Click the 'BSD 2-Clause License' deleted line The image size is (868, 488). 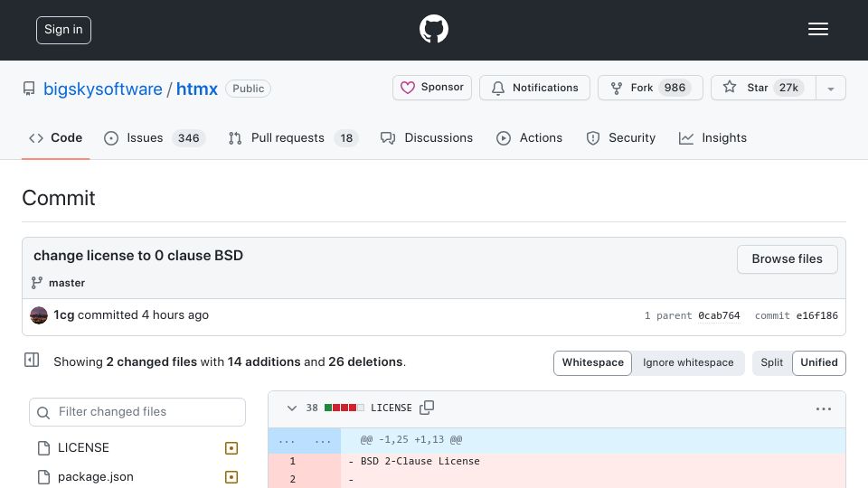(x=420, y=461)
